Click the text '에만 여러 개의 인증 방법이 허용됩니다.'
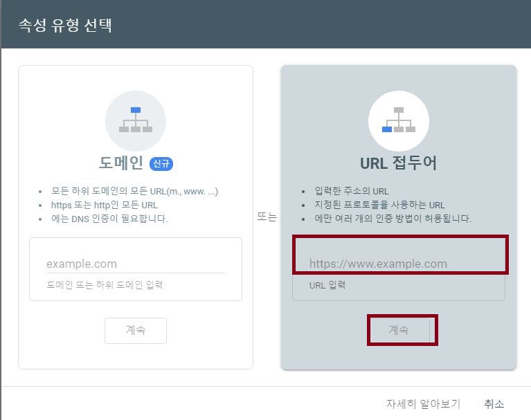 [x=393, y=218]
